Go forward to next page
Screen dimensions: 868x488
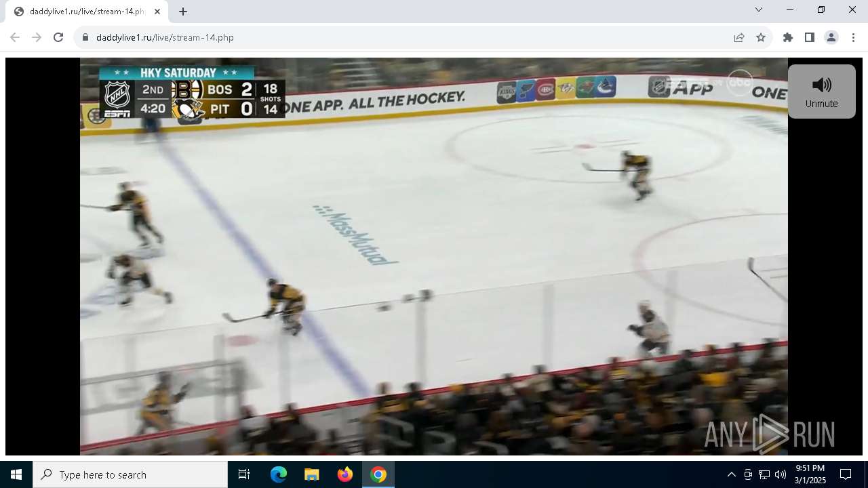[x=37, y=37]
